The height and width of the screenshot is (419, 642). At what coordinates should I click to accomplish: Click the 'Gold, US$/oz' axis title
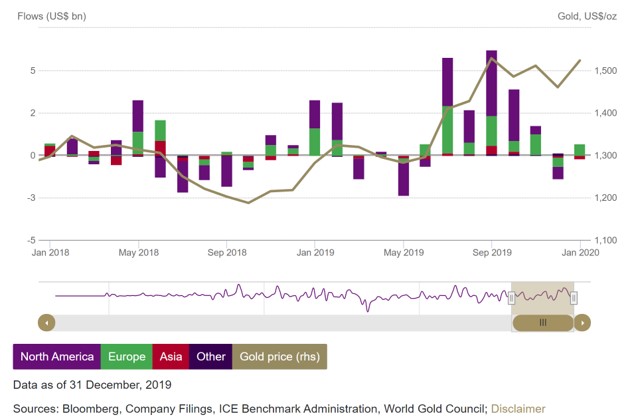(587, 16)
